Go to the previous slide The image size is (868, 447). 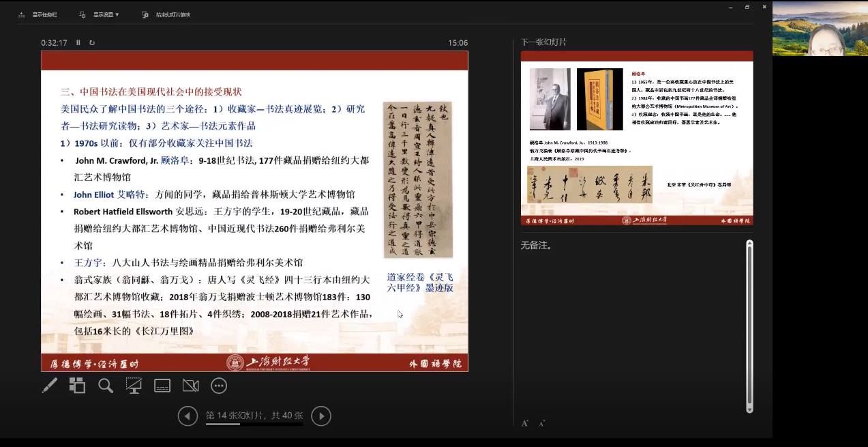(188, 416)
